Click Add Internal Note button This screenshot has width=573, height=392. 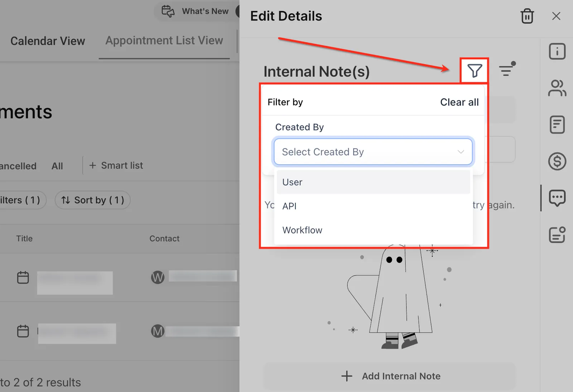(x=390, y=376)
